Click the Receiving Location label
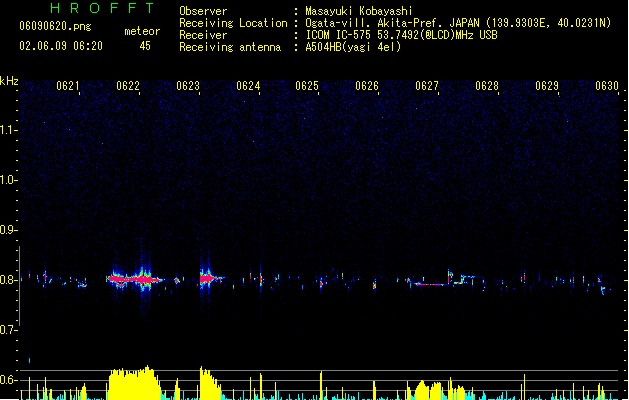This screenshot has width=629, height=400. point(233,23)
